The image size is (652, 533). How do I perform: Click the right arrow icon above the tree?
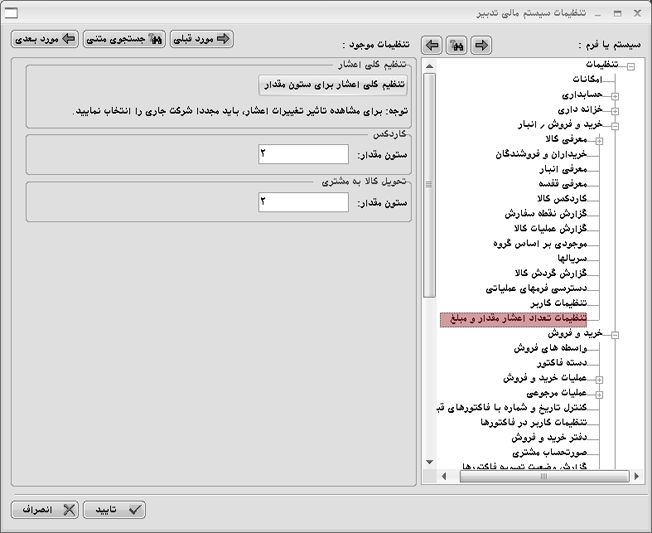pos(482,45)
